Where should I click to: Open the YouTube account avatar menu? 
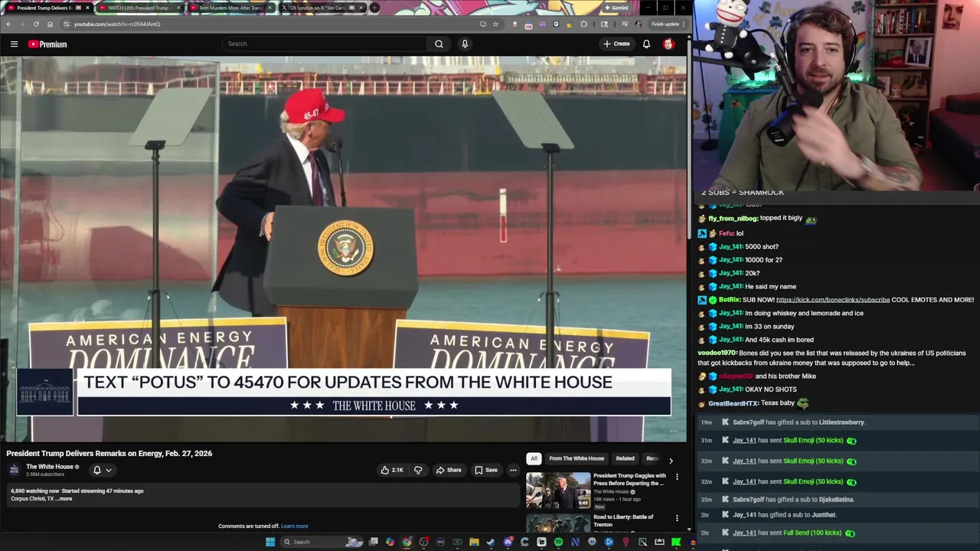668,44
